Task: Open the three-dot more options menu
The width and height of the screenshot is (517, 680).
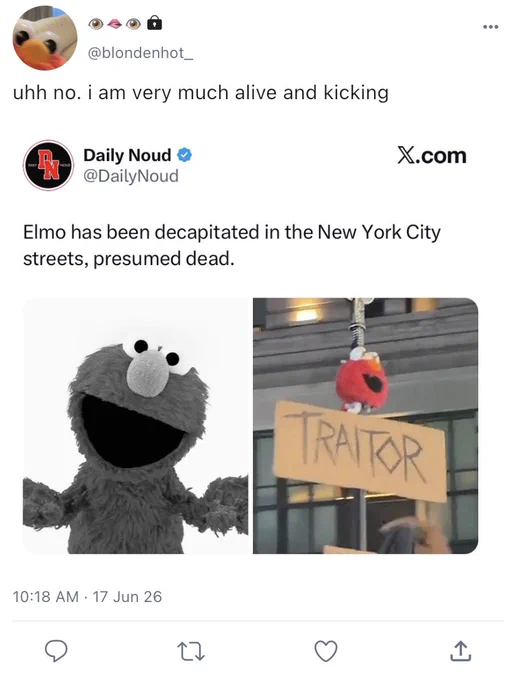Action: 491,27
